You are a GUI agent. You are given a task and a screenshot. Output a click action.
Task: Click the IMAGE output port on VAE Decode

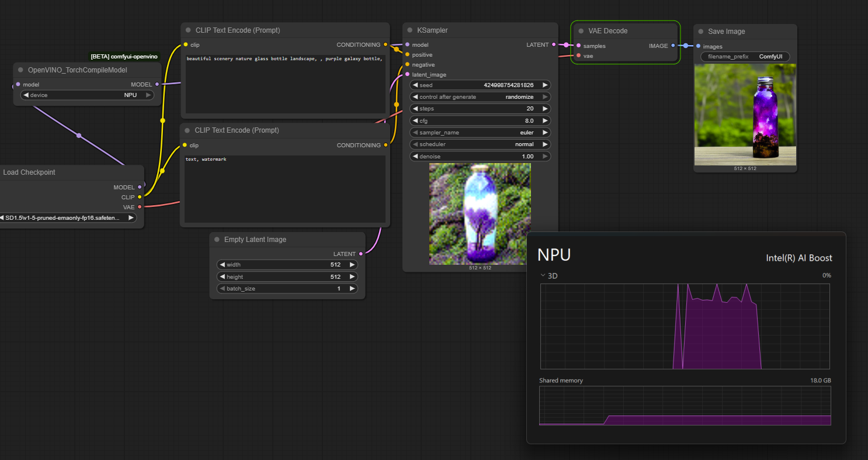coord(673,46)
